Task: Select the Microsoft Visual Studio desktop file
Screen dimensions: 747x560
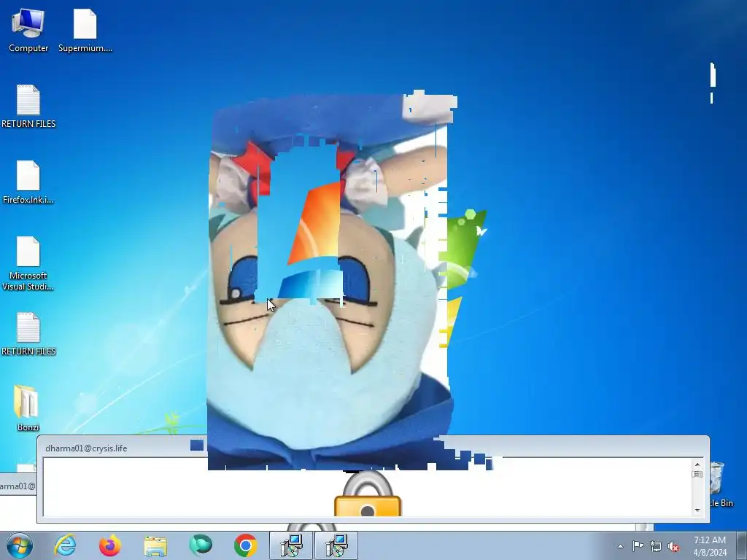Action: 28,263
